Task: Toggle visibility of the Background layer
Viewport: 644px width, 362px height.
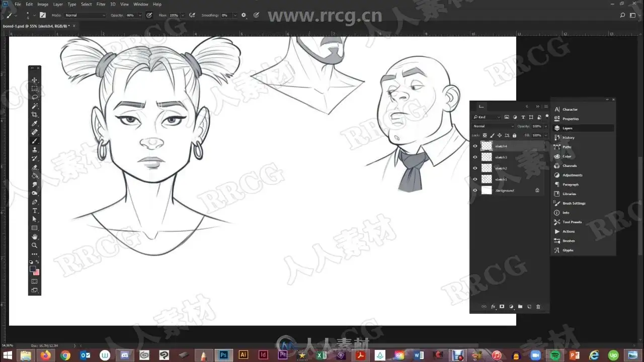Action: click(x=475, y=191)
